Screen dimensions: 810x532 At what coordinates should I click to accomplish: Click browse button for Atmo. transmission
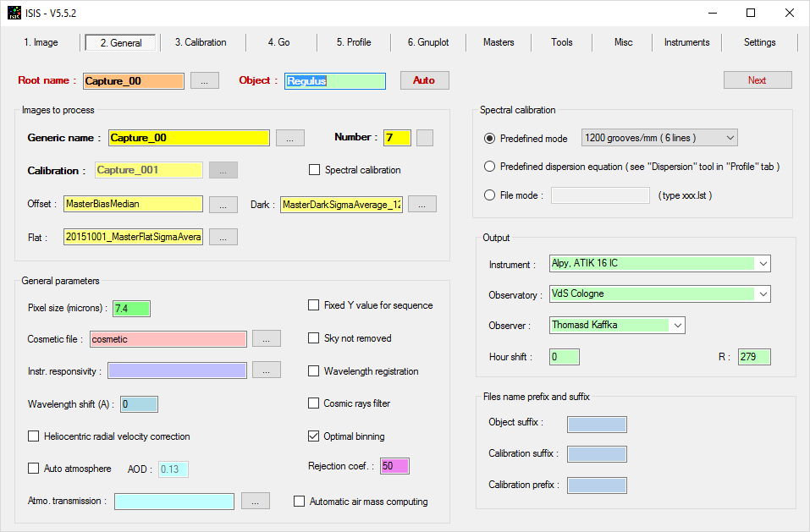[x=255, y=501]
